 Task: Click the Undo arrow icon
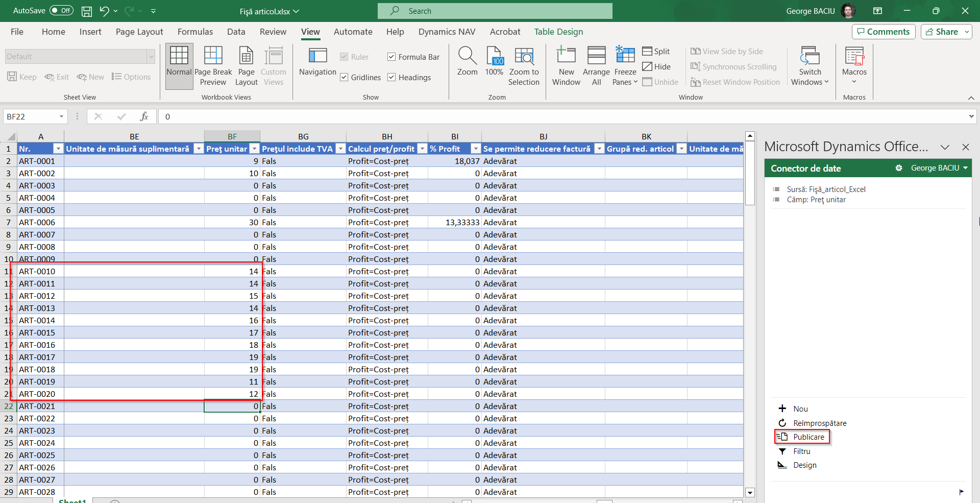coord(104,11)
